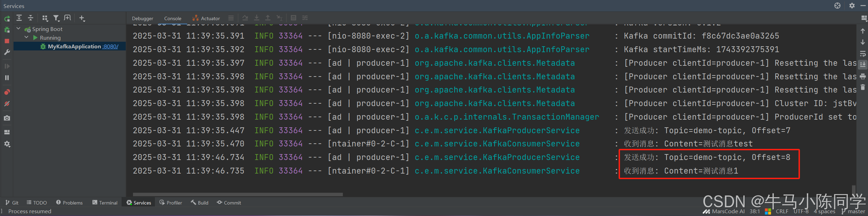868x216 pixels.
Task: Click the master Git branch widget
Action: (853, 211)
